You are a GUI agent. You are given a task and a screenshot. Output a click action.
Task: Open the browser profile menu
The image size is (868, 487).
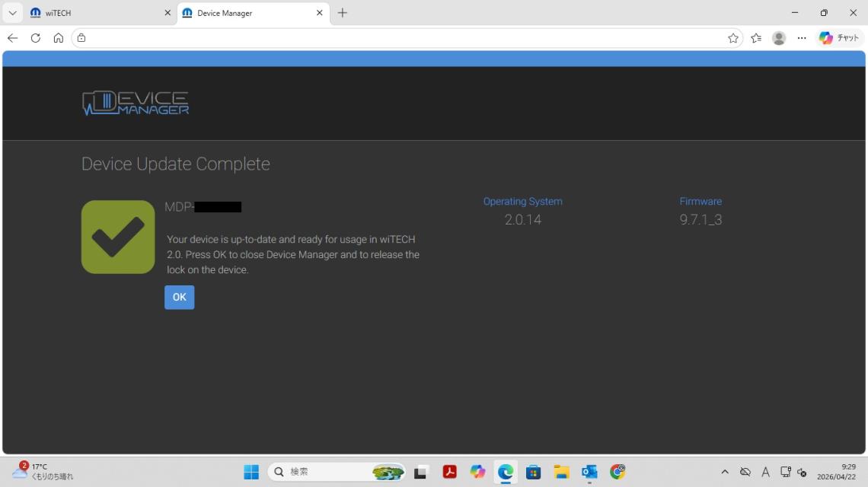(778, 38)
